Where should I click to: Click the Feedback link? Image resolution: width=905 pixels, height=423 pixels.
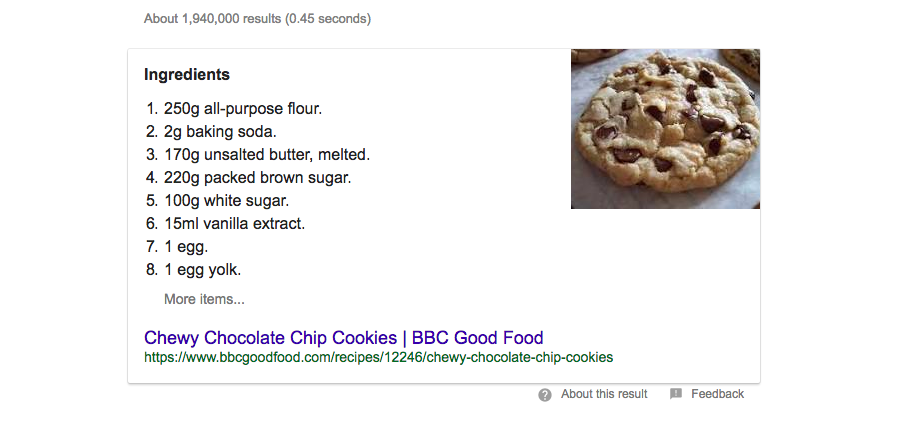pyautogui.click(x=717, y=394)
